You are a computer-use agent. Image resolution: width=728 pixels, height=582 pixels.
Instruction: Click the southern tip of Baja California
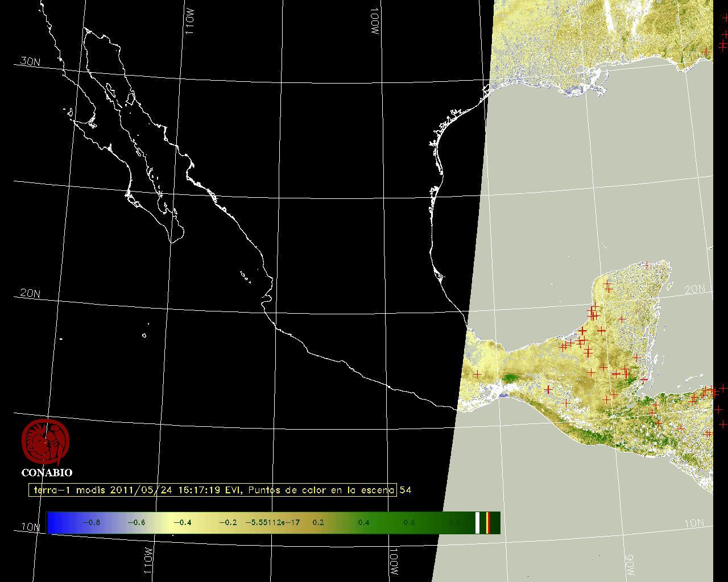[x=172, y=241]
